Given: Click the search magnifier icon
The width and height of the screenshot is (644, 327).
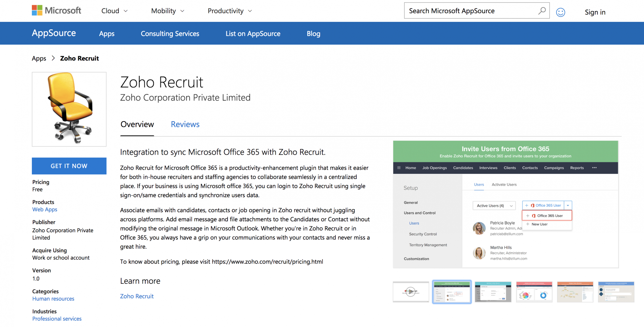Looking at the screenshot, I should coord(542,11).
